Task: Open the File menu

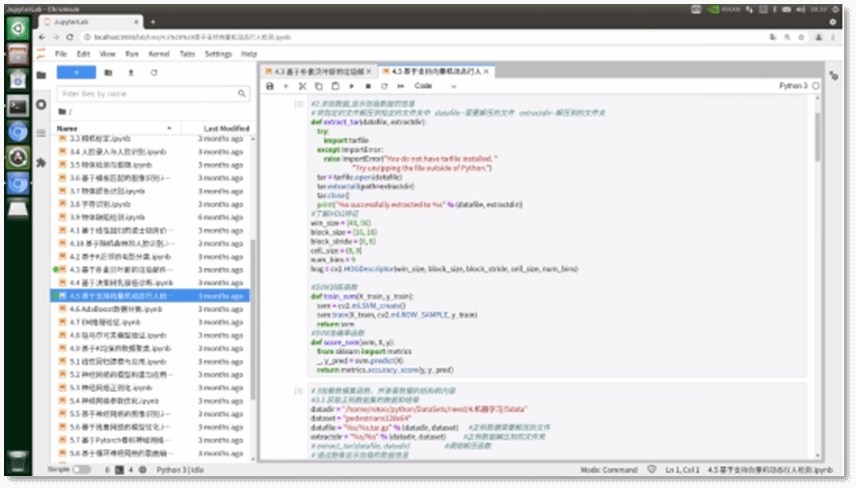Action: (61, 54)
